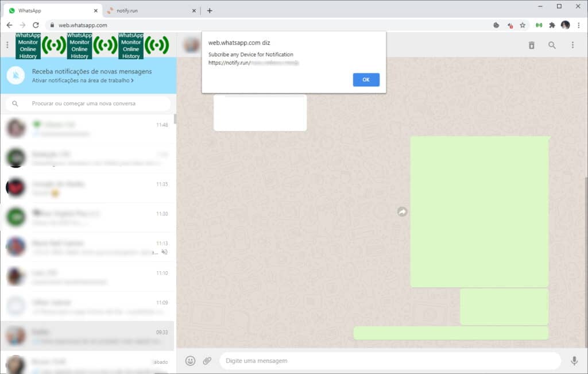Open the chat timestamped 11:13

pyautogui.click(x=87, y=247)
